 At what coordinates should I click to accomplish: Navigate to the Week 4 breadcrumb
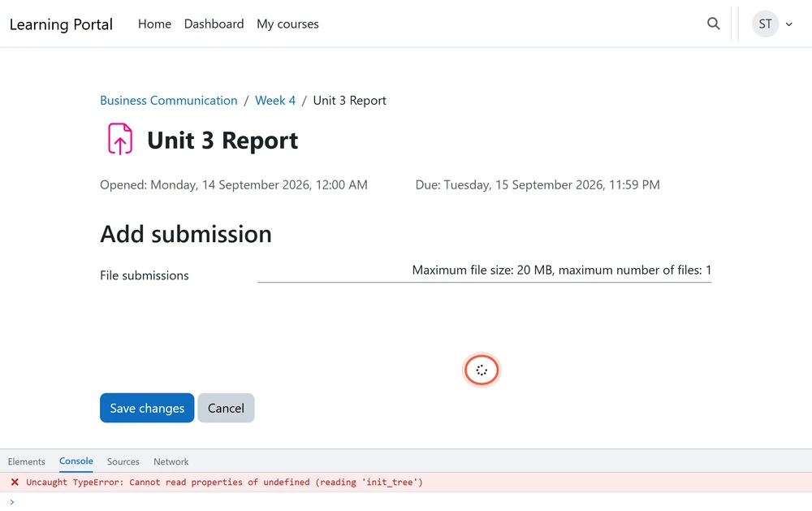(275, 100)
